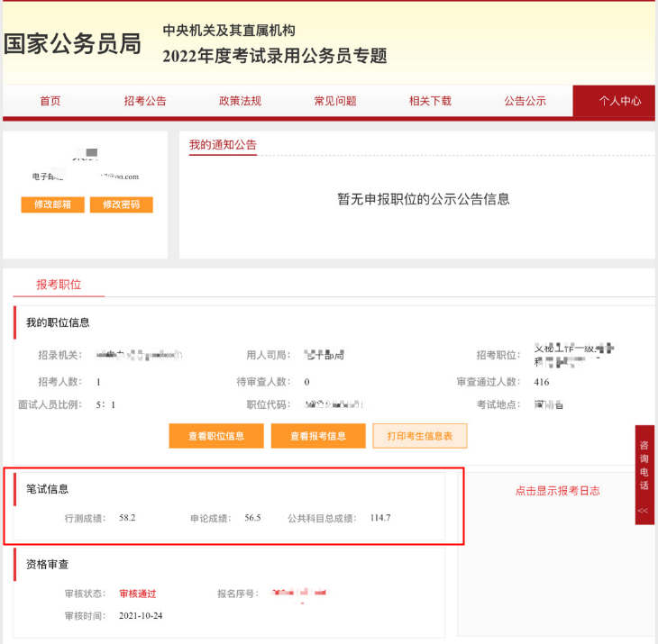
Task: Collapse the 咨询电话 side panel arrow
Action: [x=643, y=511]
